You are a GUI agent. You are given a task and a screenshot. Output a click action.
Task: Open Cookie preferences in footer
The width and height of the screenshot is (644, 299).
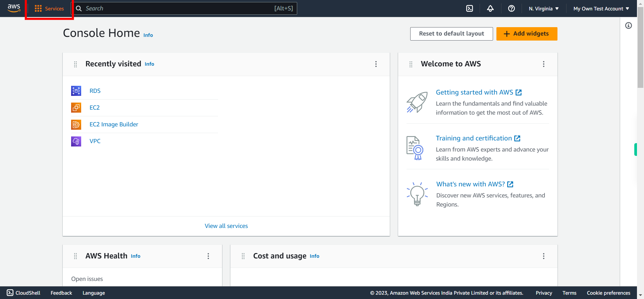pos(608,293)
